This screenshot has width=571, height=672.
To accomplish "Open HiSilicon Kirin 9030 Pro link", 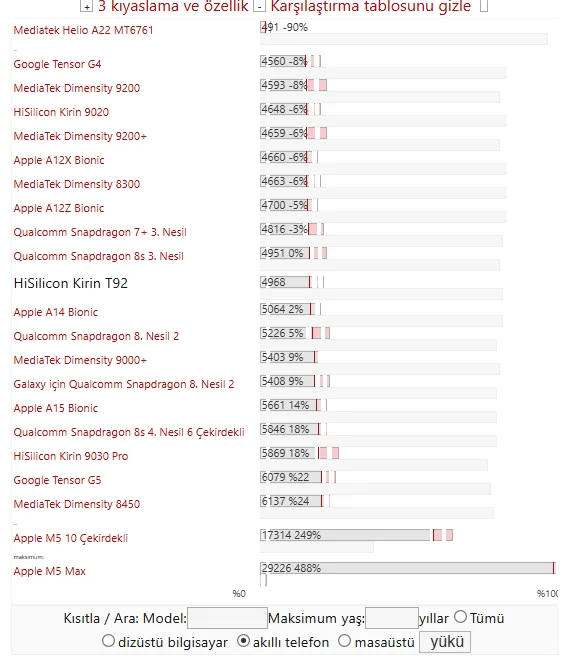I will pos(71,456).
